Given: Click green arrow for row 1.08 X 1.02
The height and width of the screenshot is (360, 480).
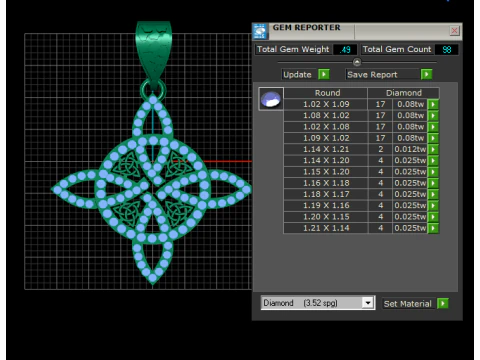Looking at the screenshot, I should (433, 116).
